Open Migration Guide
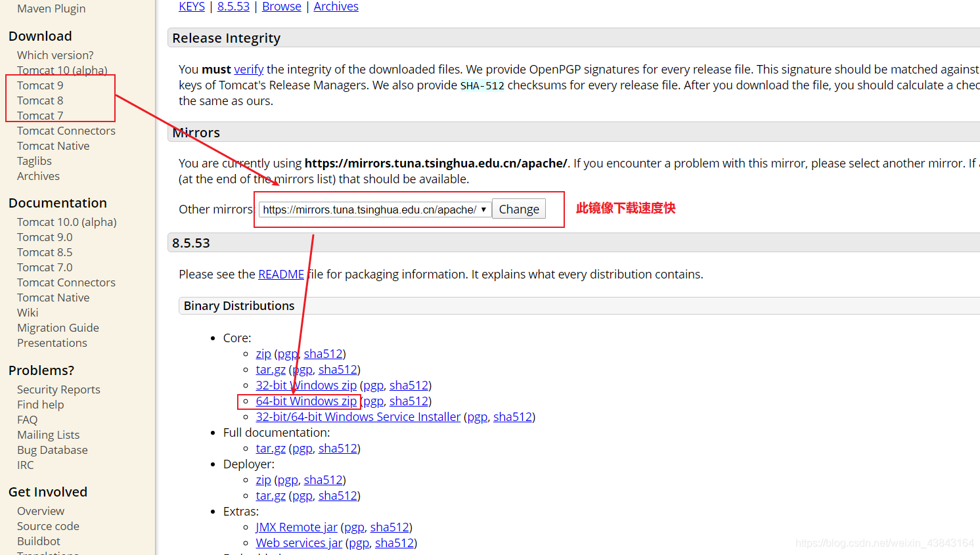The height and width of the screenshot is (555, 980). 58,328
